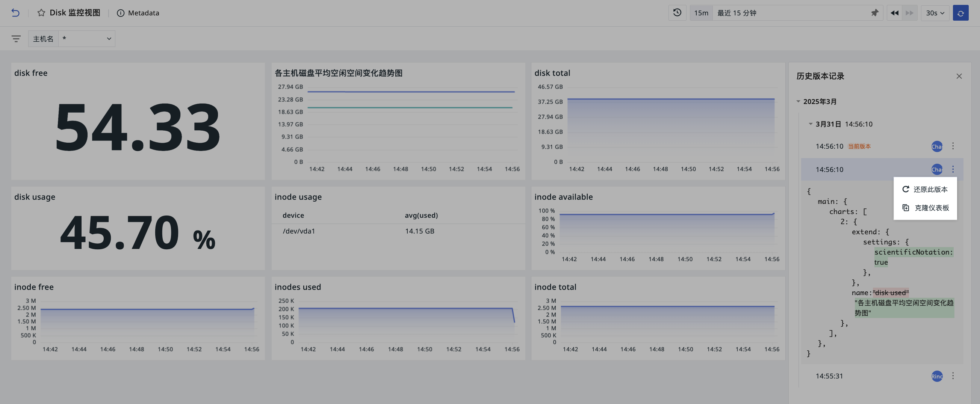Click the avg(used) column header
This screenshot has height=404, width=980.
(x=421, y=215)
